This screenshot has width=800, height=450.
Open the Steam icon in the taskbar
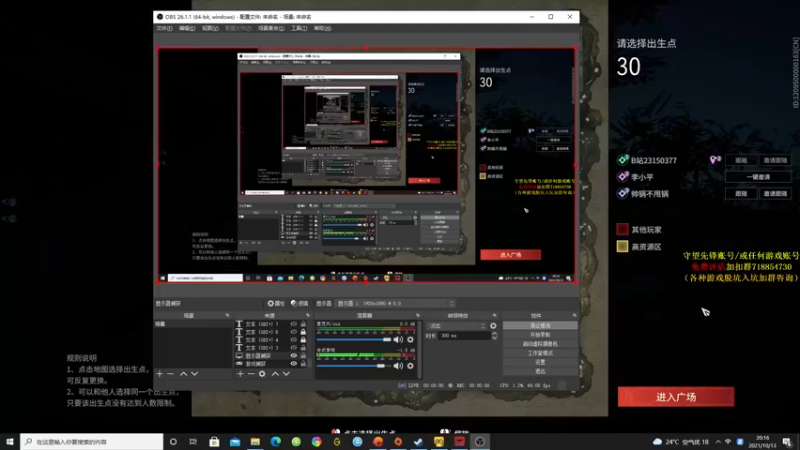pyautogui.click(x=418, y=441)
